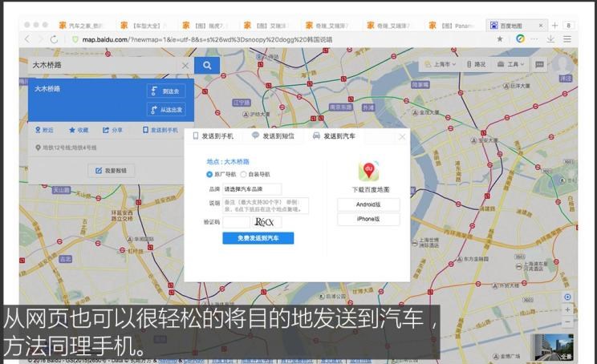The image size is (597, 364).
Task: Switch to the 【车型大全】 browser tab
Action: point(144,26)
